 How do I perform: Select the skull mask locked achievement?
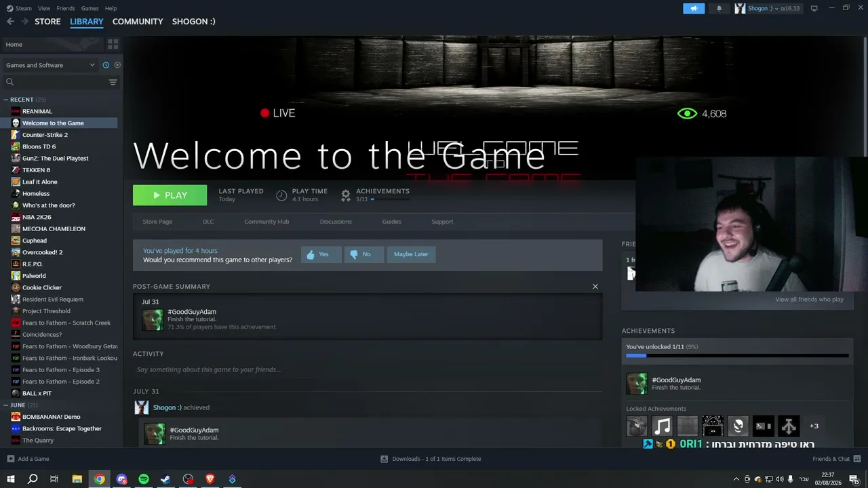[738, 426]
